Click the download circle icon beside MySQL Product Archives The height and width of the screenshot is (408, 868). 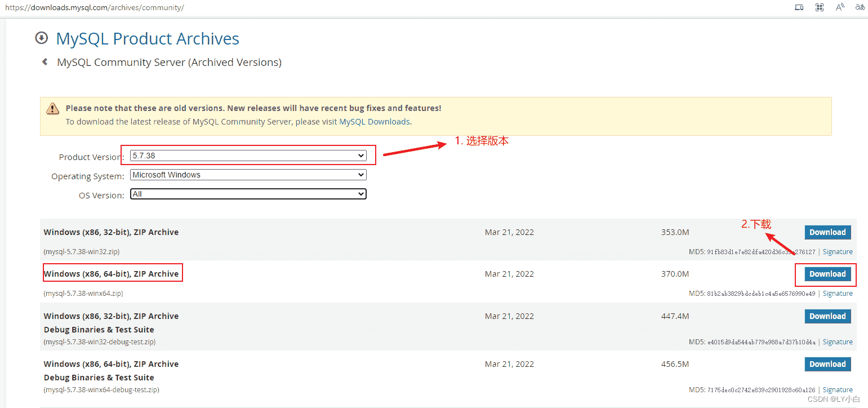pos(41,38)
